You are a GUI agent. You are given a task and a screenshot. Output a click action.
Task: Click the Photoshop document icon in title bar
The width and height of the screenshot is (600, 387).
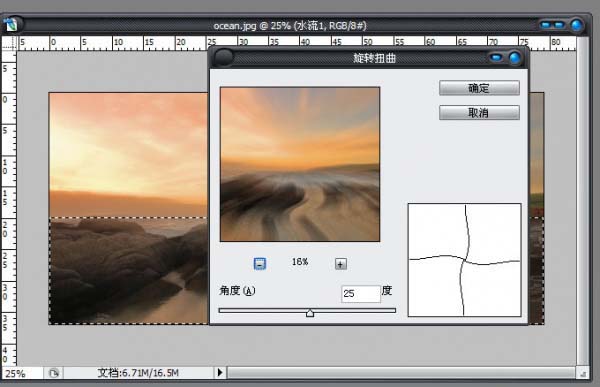(11, 24)
